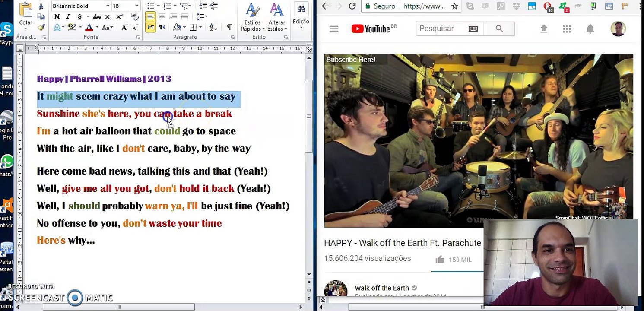The width and height of the screenshot is (644, 311).
Task: Reload the YouTube page in Chrome
Action: pyautogui.click(x=352, y=6)
